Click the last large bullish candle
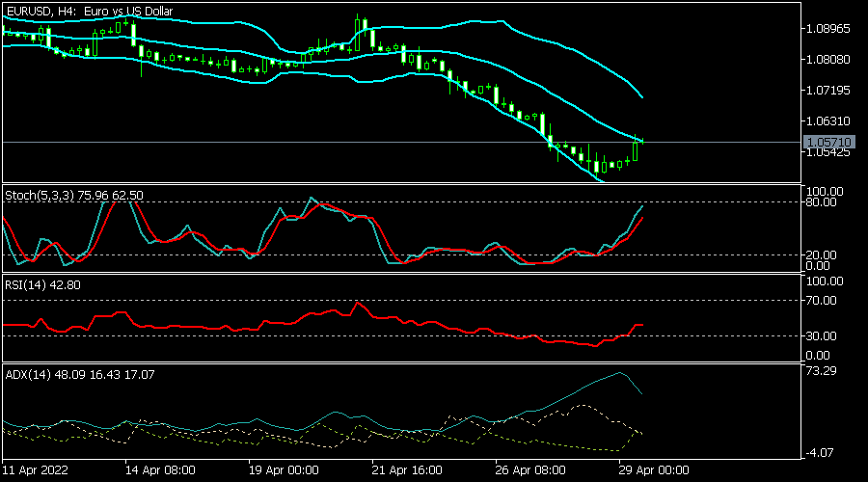The height and width of the screenshot is (482, 868). point(635,151)
